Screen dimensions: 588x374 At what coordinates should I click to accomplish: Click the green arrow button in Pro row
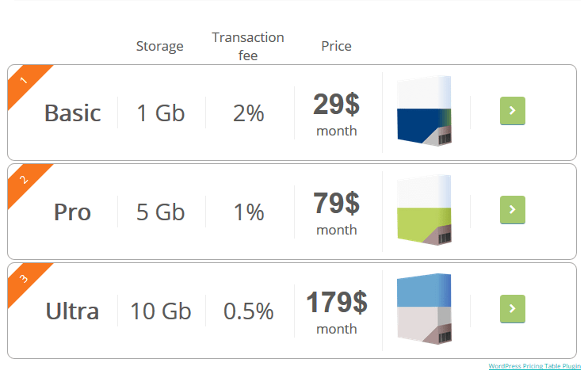pos(512,210)
